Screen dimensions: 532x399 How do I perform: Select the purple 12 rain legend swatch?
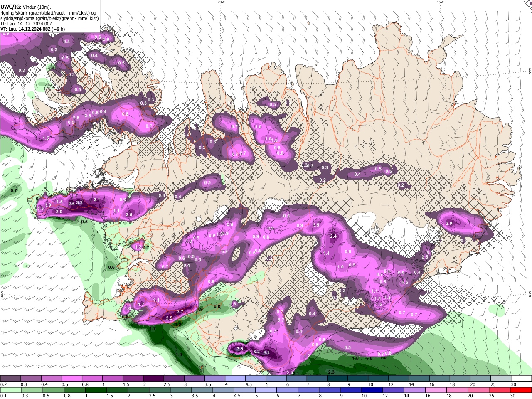tap(394, 390)
